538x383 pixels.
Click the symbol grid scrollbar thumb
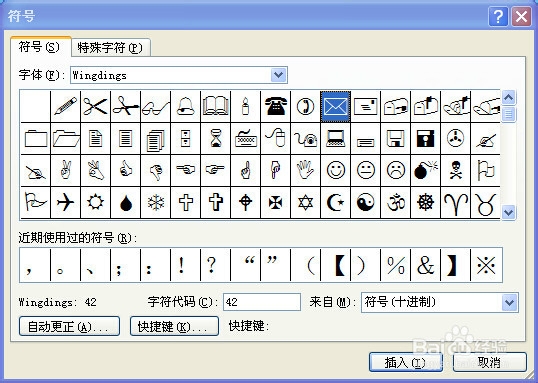coord(508,114)
